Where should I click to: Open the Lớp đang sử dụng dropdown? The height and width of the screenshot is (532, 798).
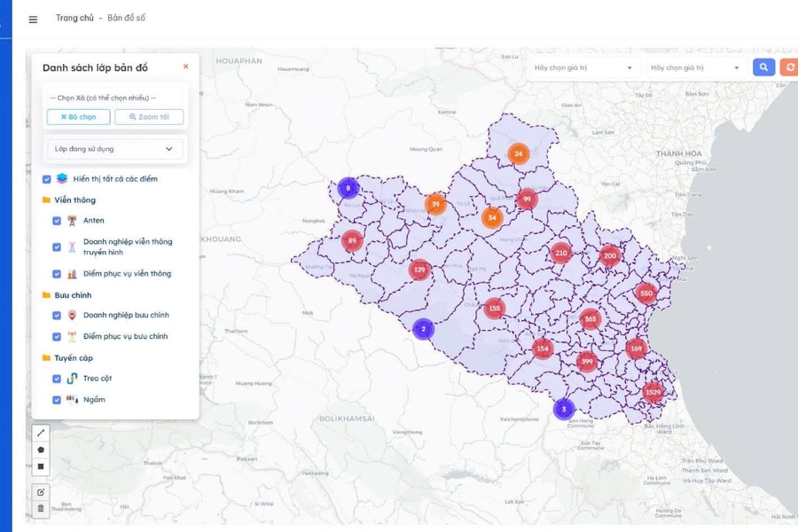tap(115, 149)
